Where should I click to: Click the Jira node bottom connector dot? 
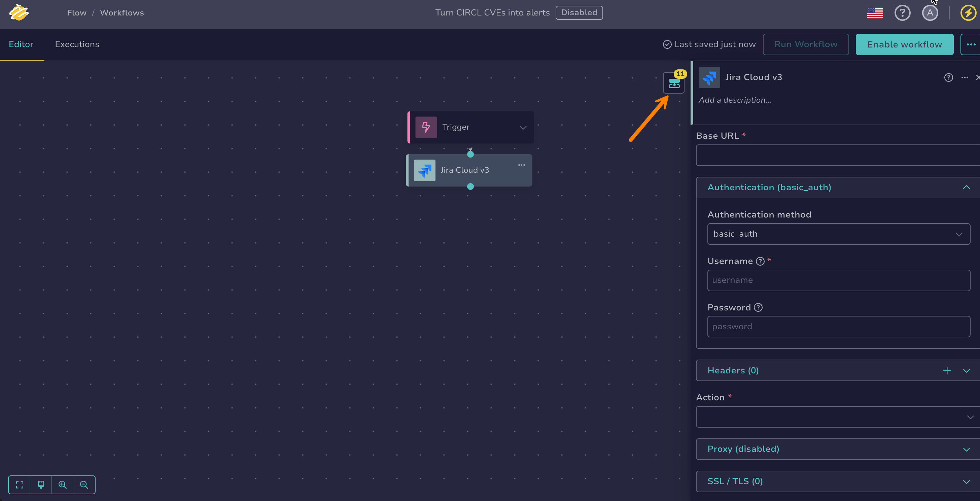pyautogui.click(x=470, y=187)
